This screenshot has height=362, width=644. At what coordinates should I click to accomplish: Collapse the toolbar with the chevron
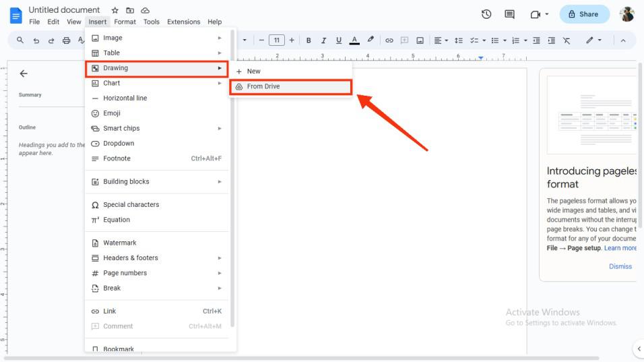tap(623, 40)
